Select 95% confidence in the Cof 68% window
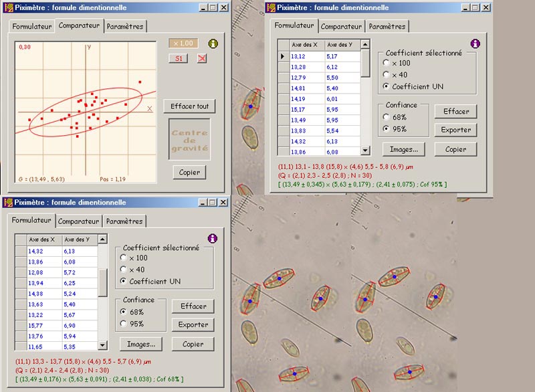Image resolution: width=535 pixels, height=392 pixels. click(124, 324)
